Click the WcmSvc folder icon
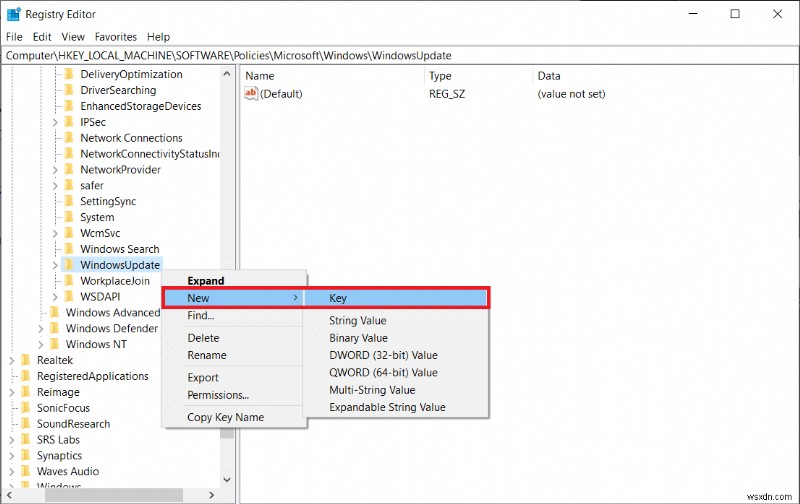 pyautogui.click(x=69, y=233)
